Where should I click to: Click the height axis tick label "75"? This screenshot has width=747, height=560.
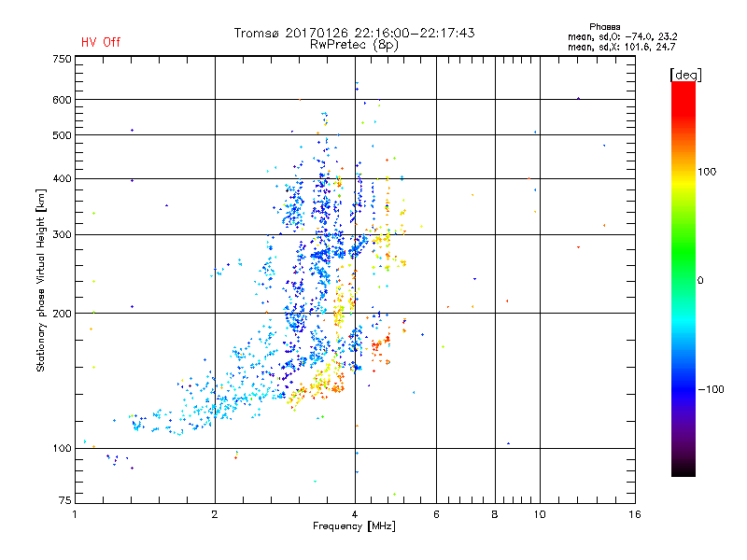(65, 500)
